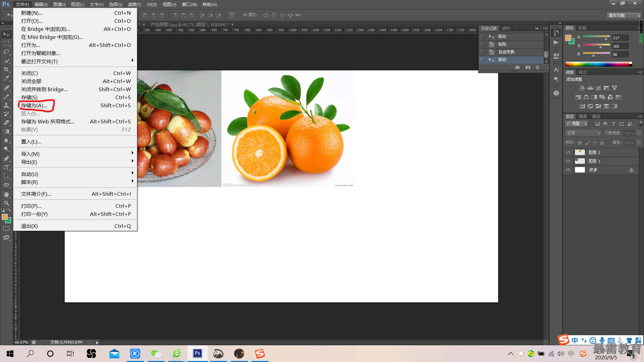Open WeChat from the taskbar
Image resolution: width=644 pixels, height=362 pixels.
(x=156, y=353)
